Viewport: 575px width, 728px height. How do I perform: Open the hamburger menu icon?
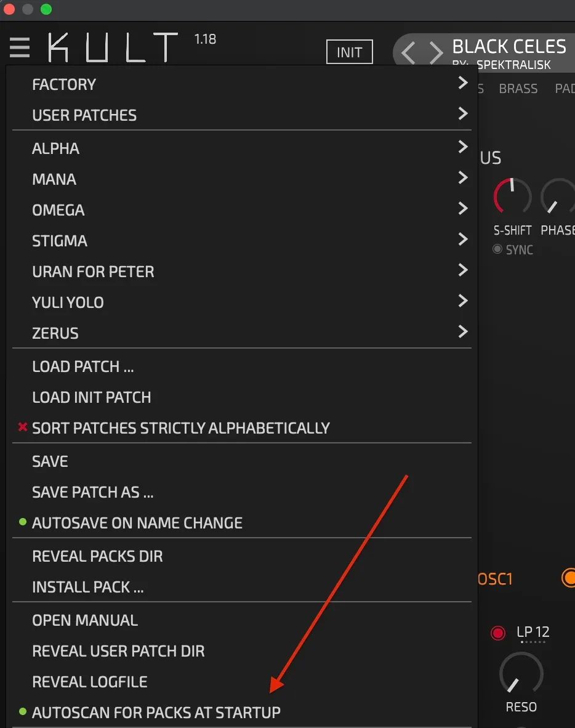(19, 48)
